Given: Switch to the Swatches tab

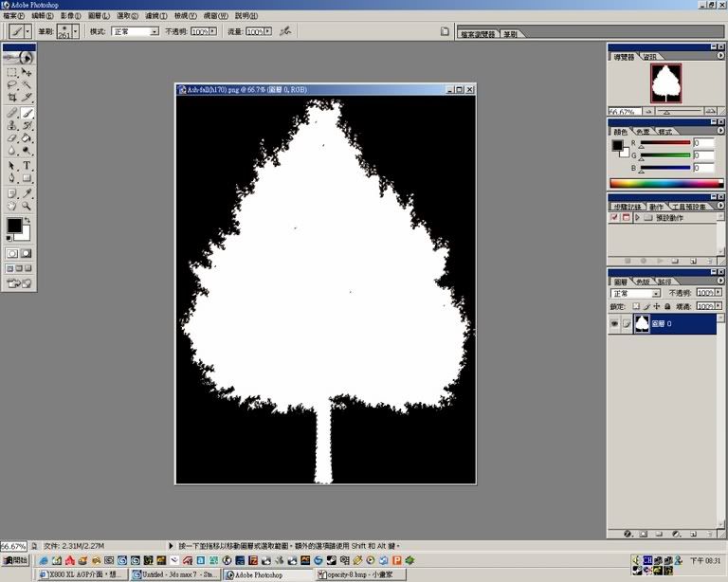Looking at the screenshot, I should pyautogui.click(x=644, y=132).
